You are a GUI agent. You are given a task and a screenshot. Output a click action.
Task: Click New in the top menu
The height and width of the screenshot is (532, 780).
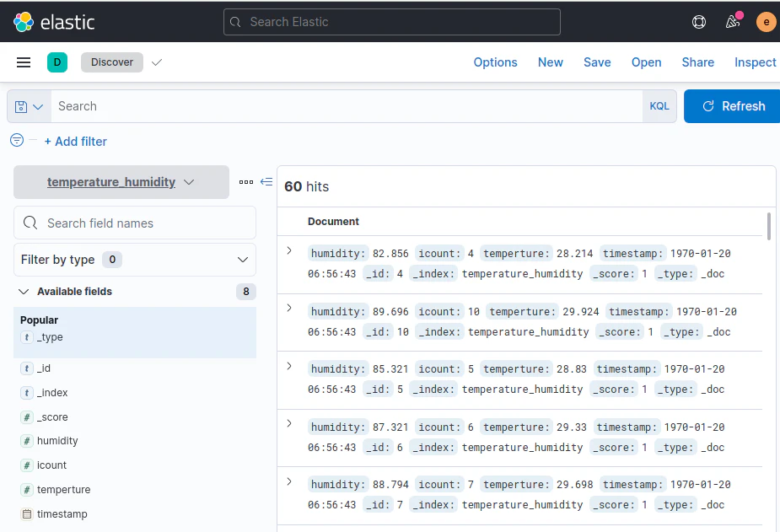[550, 62]
